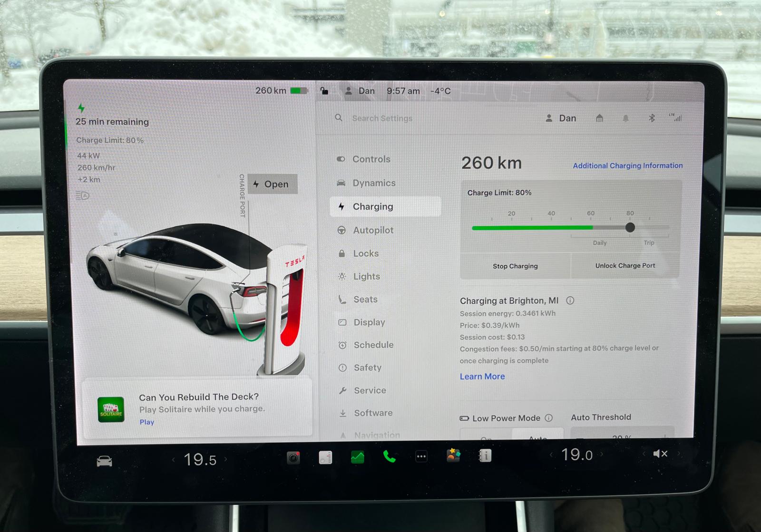Open the notifications bell icon
The height and width of the screenshot is (532, 761).
coord(625,118)
